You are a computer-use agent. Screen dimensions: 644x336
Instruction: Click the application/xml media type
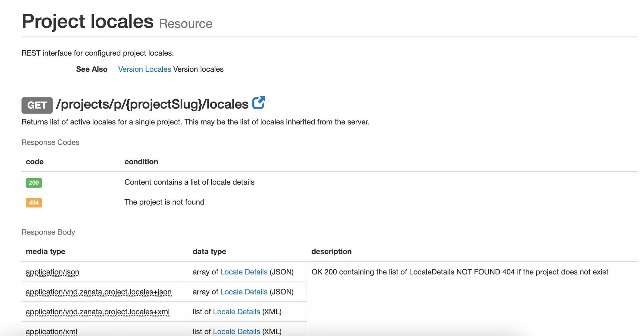[51, 331]
